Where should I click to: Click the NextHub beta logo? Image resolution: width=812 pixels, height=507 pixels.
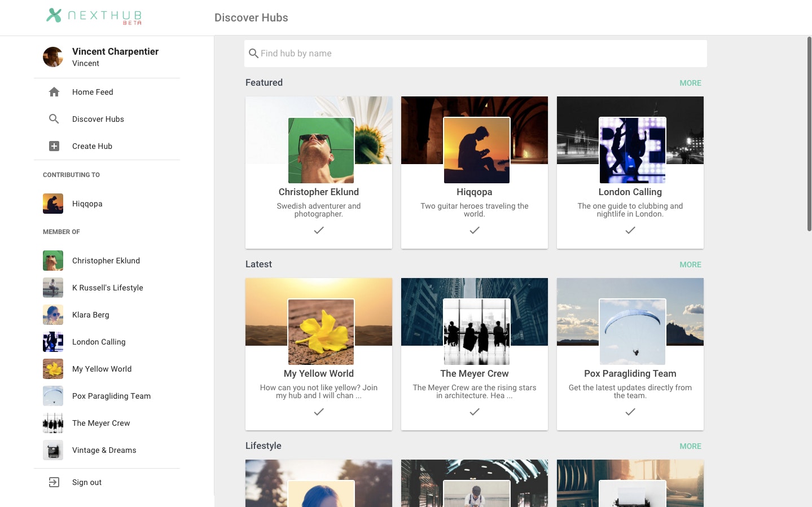[93, 17]
